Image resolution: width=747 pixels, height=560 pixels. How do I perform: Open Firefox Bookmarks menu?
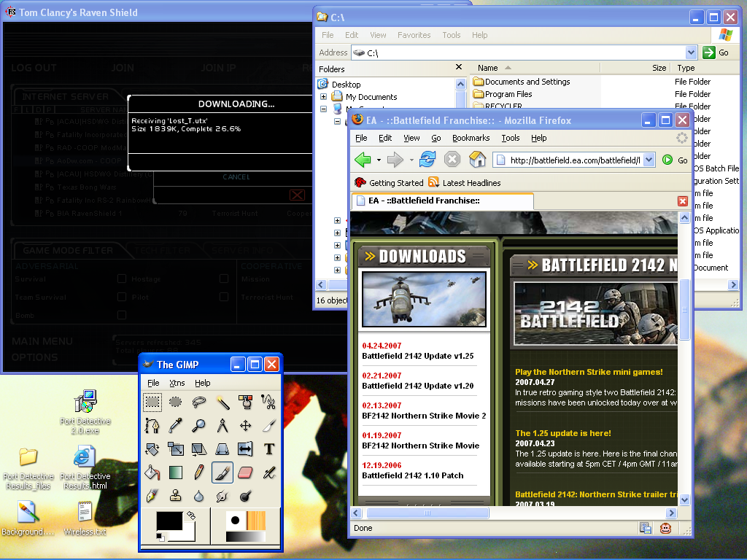[471, 138]
